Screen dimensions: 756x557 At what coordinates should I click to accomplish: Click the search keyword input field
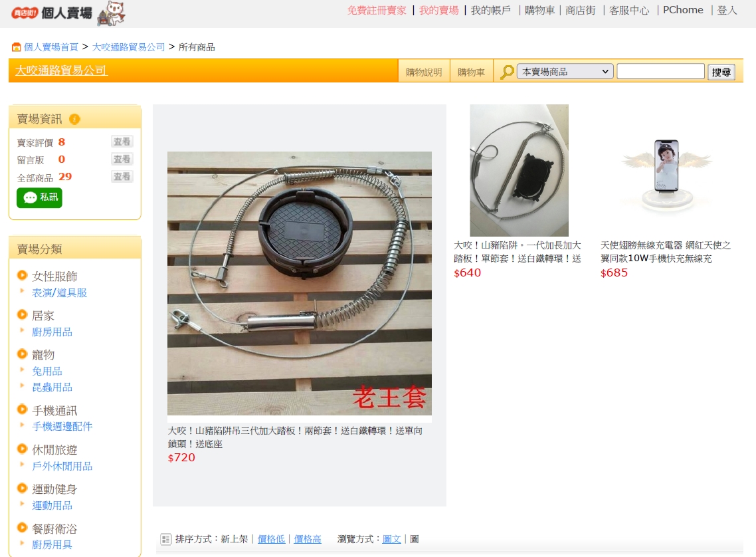(x=660, y=71)
